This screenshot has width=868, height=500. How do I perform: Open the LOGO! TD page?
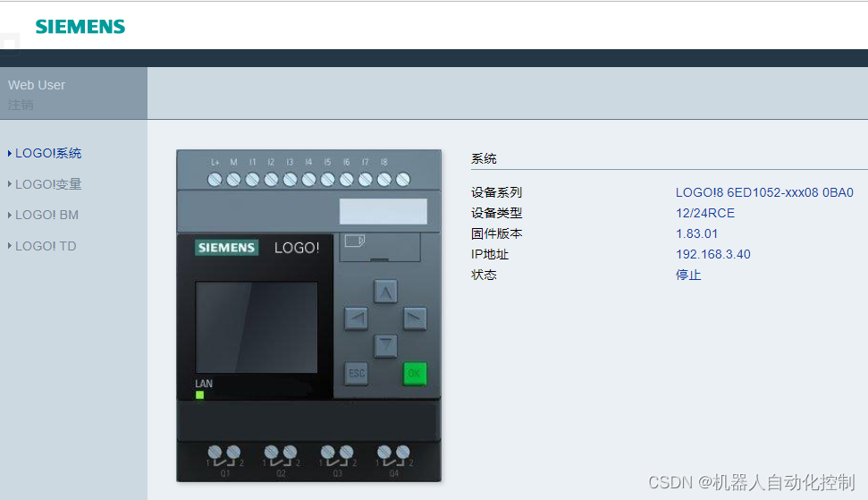tap(46, 246)
